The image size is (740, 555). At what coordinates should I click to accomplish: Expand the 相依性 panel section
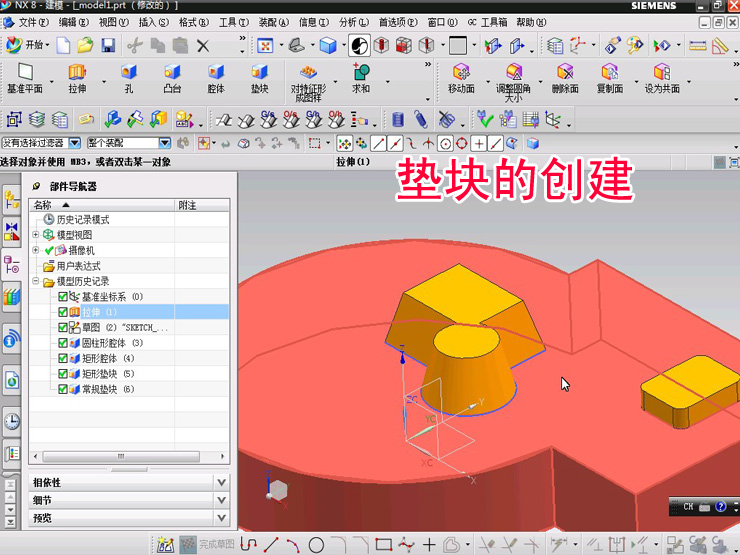221,482
